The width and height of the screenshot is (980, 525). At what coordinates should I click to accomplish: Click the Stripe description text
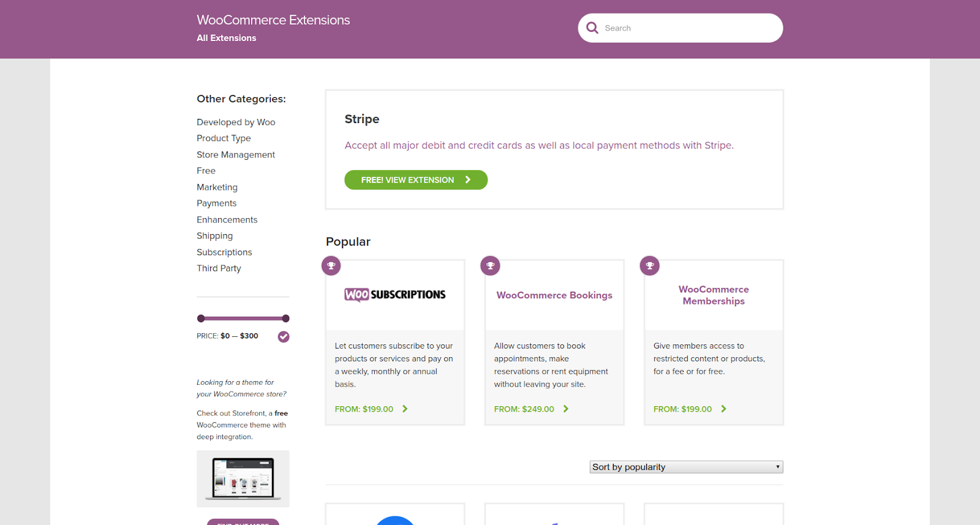click(x=539, y=146)
